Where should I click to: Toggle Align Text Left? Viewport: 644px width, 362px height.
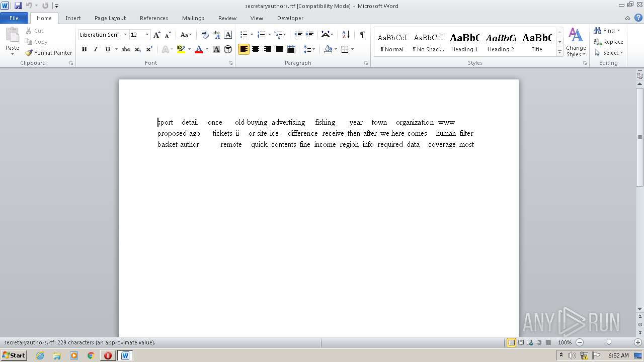(244, 49)
